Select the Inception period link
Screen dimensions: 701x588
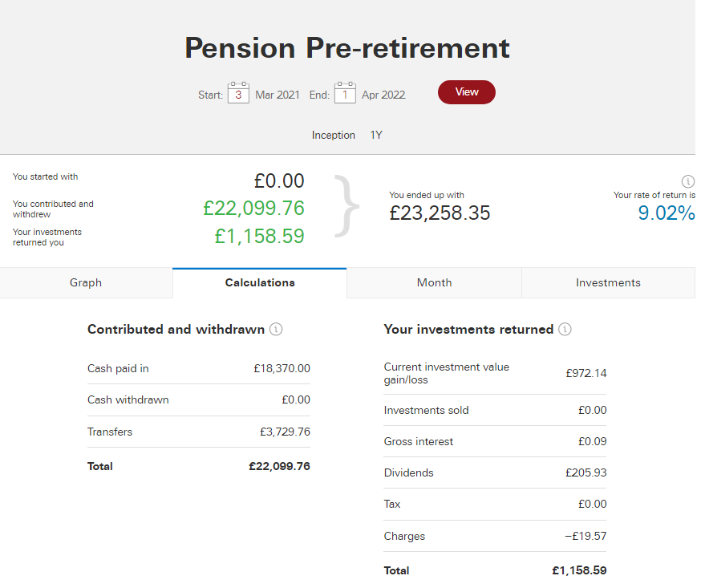point(333,135)
